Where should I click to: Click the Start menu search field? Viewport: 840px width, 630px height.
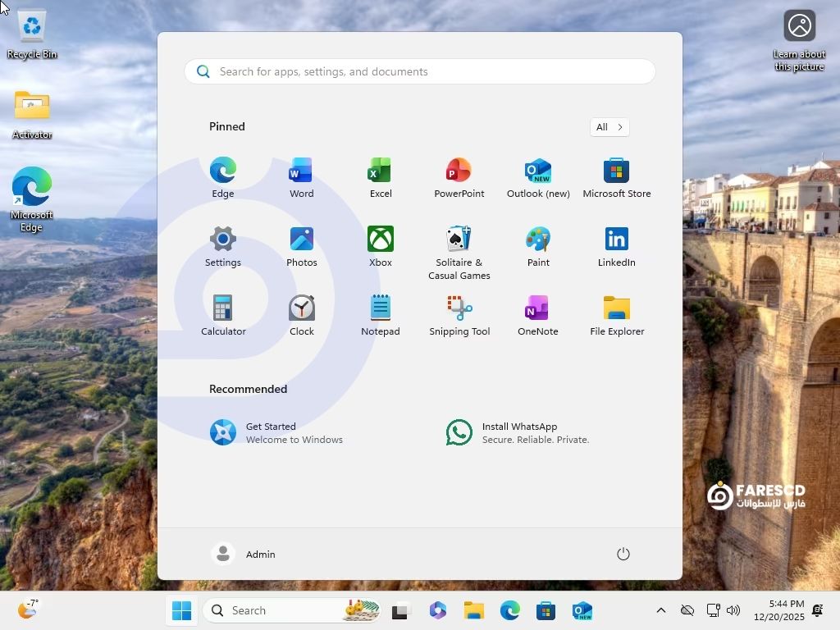[420, 71]
